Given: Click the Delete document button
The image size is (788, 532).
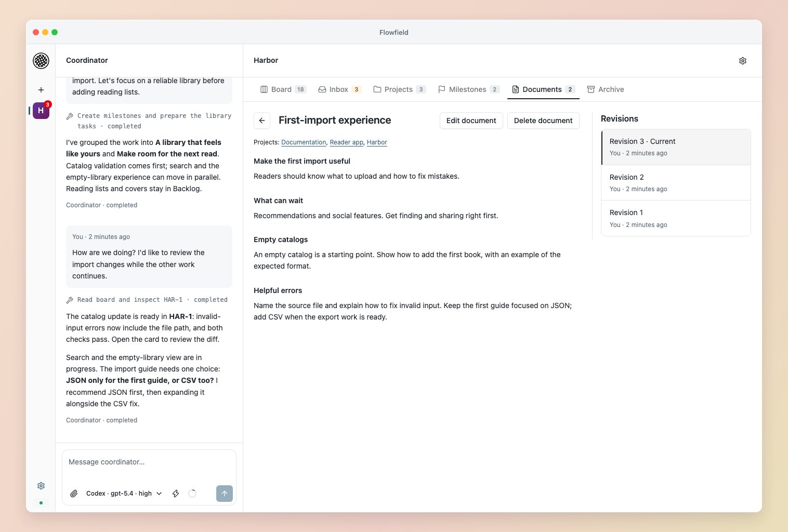Looking at the screenshot, I should 543,121.
